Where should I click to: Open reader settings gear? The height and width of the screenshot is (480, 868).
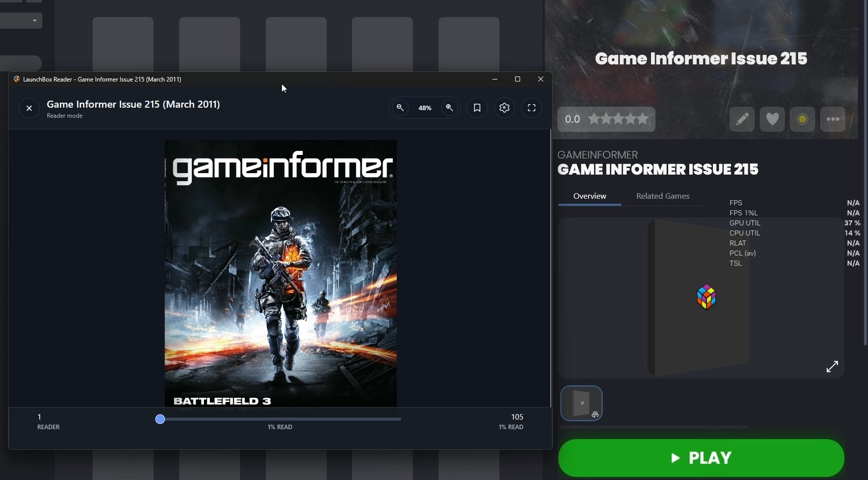(x=504, y=108)
